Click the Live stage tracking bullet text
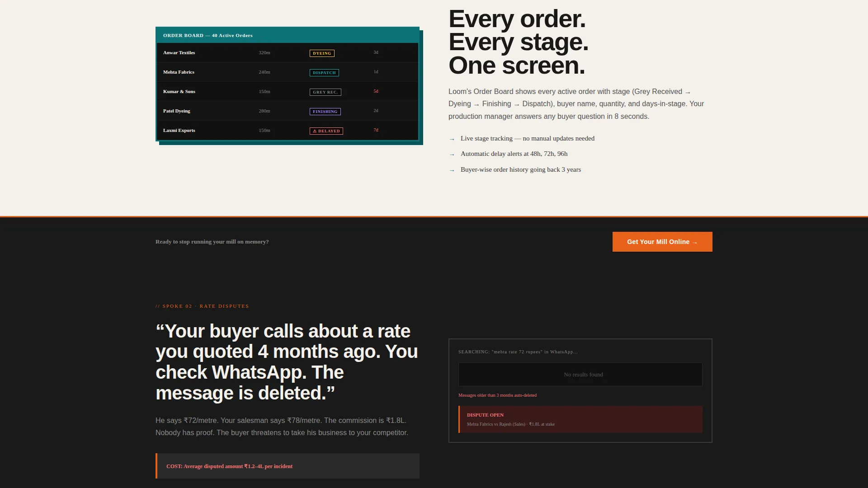This screenshot has width=868, height=488. pyautogui.click(x=528, y=138)
